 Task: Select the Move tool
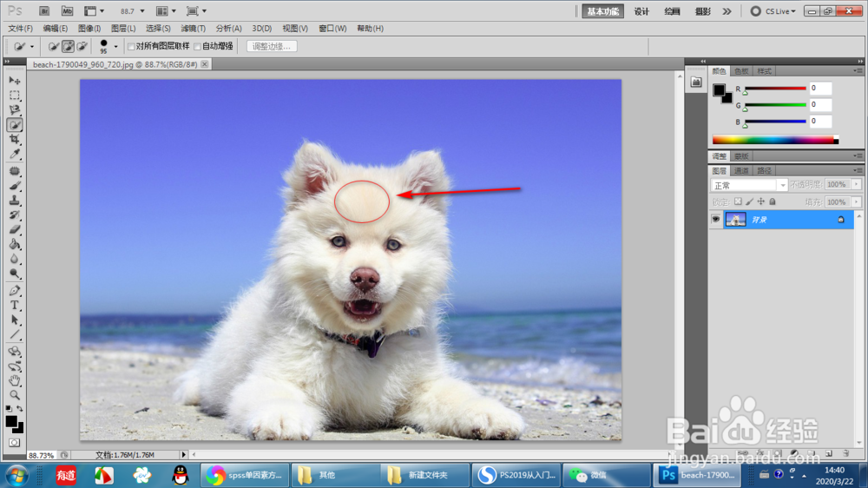15,81
